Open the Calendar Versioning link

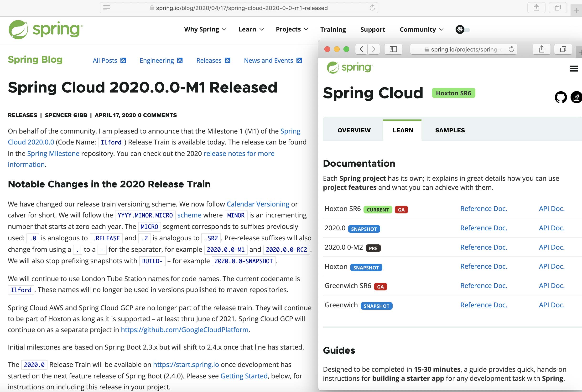click(x=258, y=204)
